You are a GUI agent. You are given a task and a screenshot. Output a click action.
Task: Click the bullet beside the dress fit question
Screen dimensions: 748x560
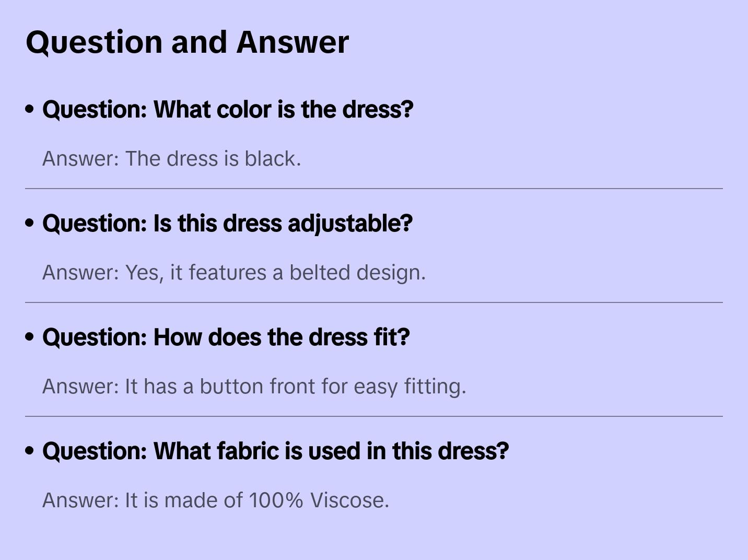30,337
